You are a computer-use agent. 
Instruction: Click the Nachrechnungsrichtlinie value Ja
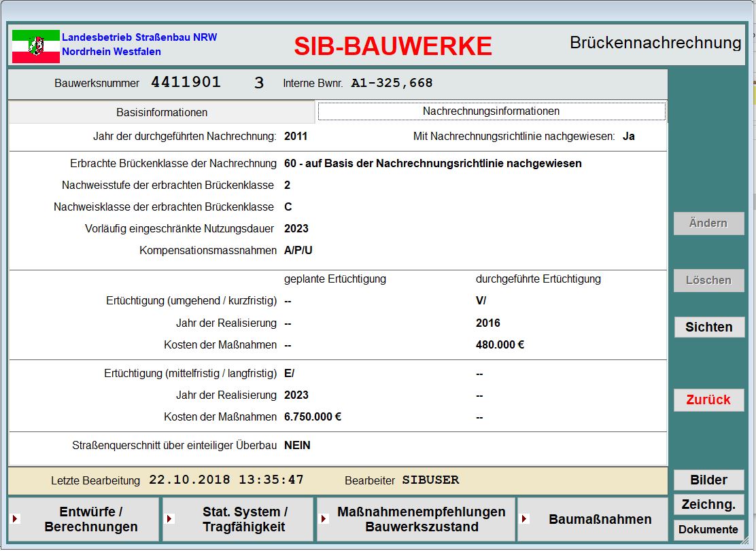point(629,137)
